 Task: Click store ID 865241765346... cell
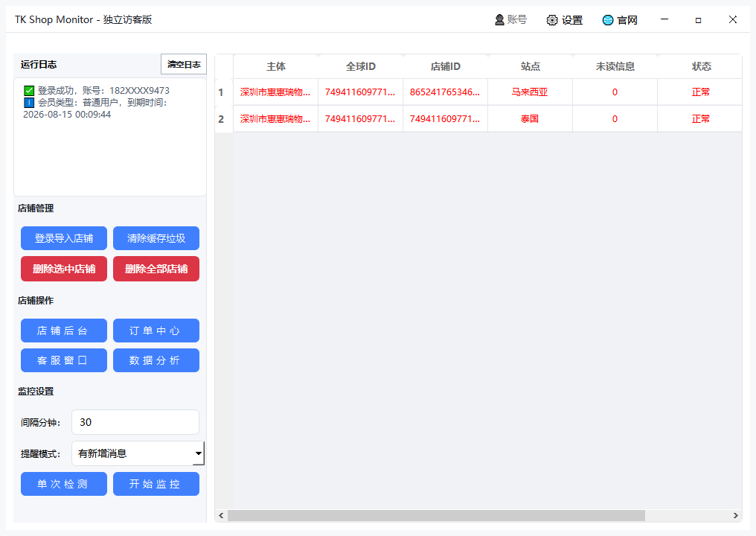pos(446,92)
